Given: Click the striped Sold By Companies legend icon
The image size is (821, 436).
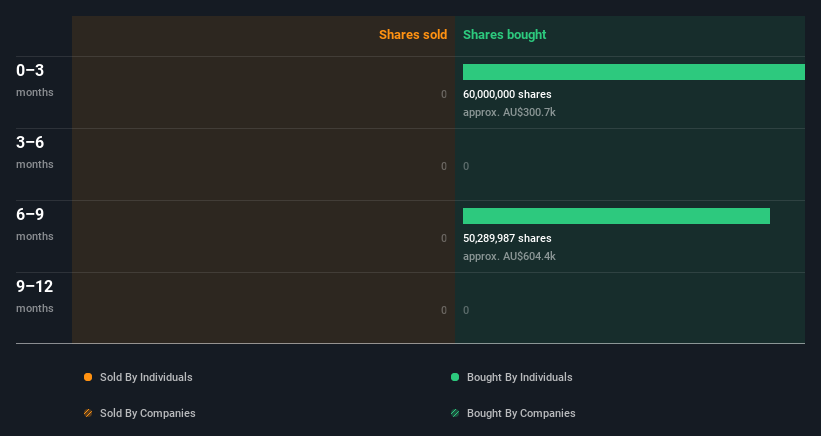Looking at the screenshot, I should click(88, 413).
